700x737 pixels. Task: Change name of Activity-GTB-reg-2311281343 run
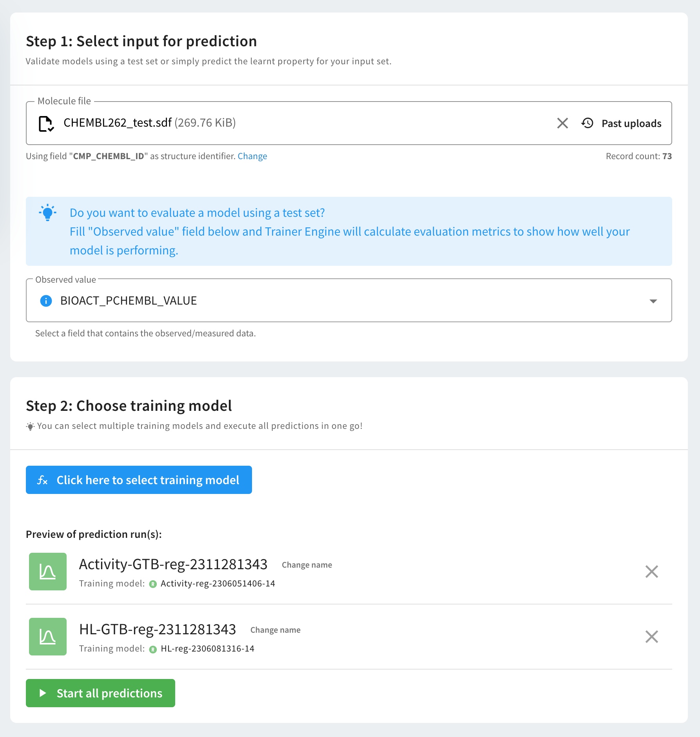coord(306,565)
